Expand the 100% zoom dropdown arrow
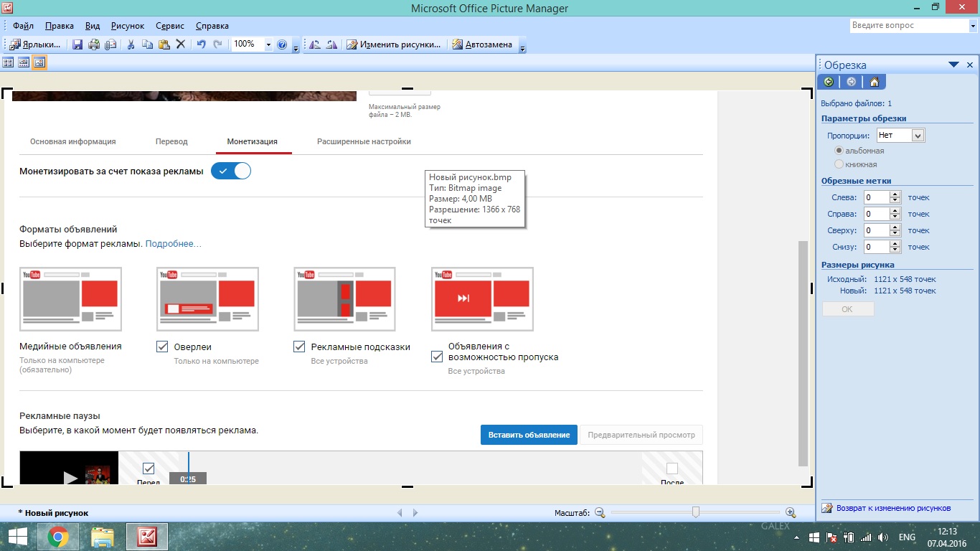Viewport: 980px width, 551px height. coord(268,44)
